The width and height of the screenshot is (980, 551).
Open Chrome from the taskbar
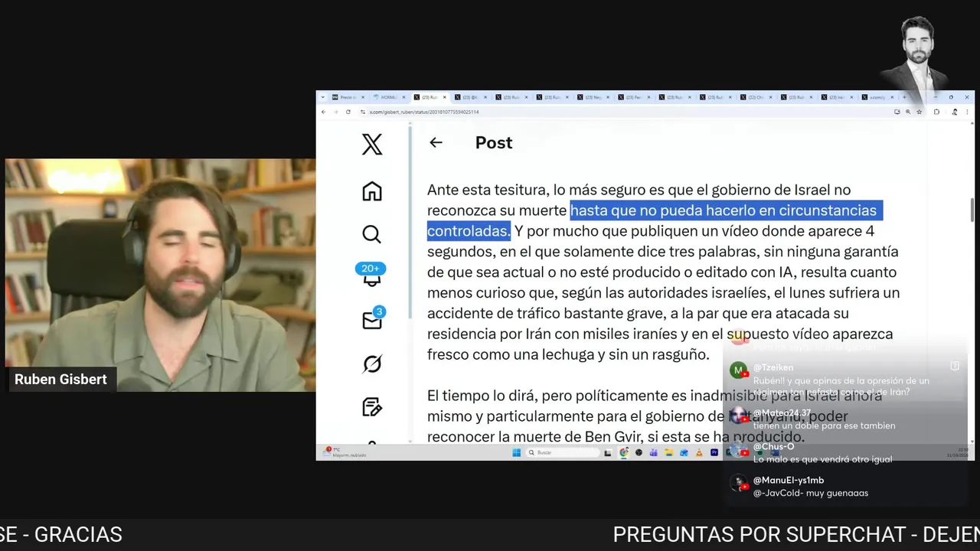[x=624, y=452]
